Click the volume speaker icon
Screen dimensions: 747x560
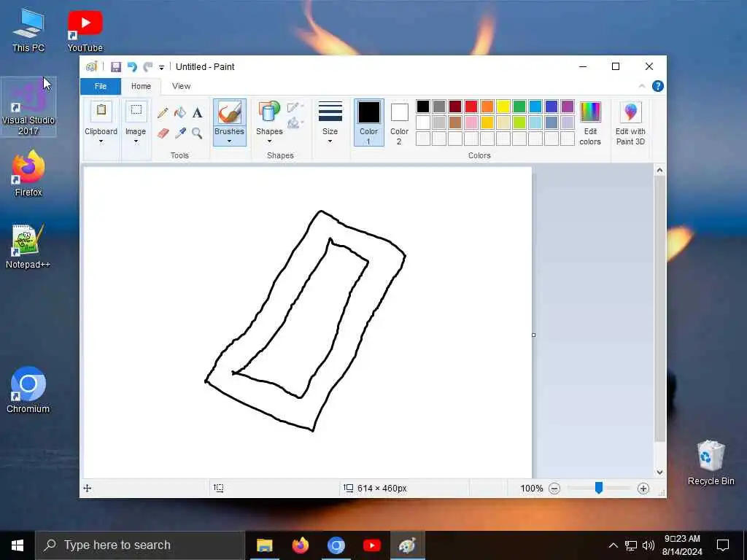(x=648, y=545)
